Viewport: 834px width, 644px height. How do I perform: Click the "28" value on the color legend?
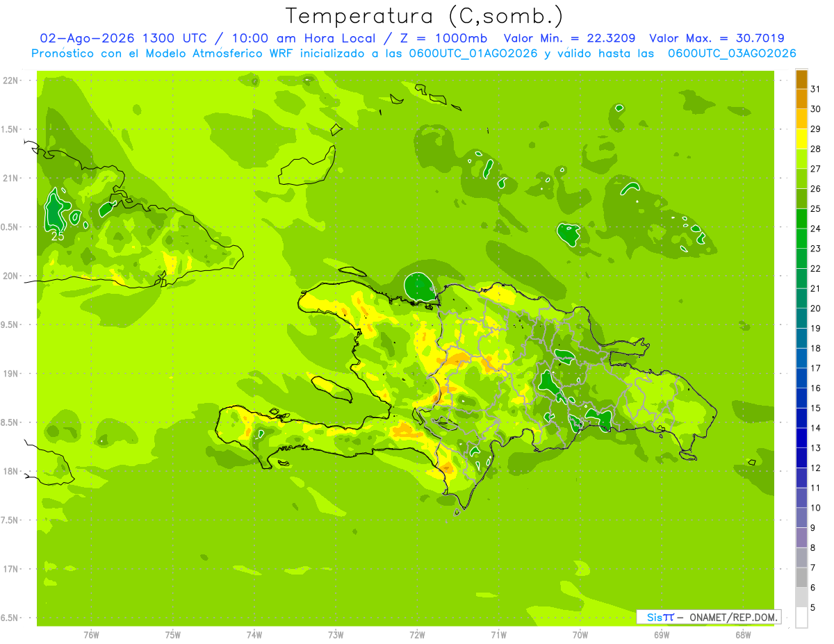(x=815, y=149)
